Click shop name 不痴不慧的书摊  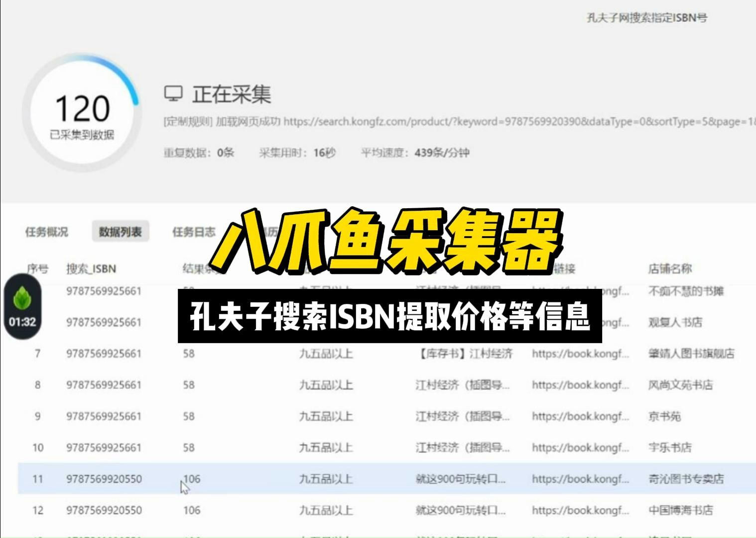[x=686, y=291]
